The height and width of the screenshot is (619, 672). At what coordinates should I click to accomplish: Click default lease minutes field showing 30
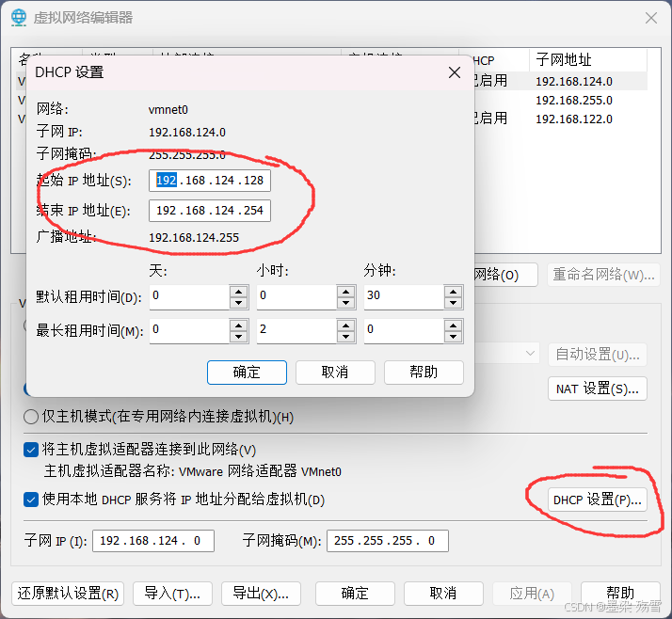pos(404,297)
